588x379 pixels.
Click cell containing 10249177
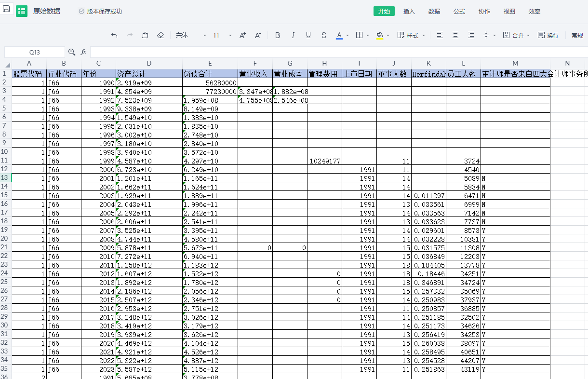point(324,161)
